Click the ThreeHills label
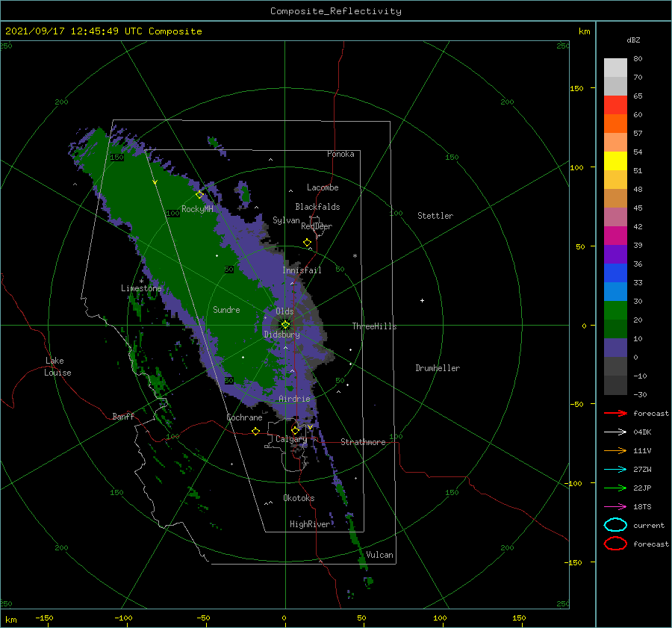Viewport: 672px width, 628px height. (374, 326)
